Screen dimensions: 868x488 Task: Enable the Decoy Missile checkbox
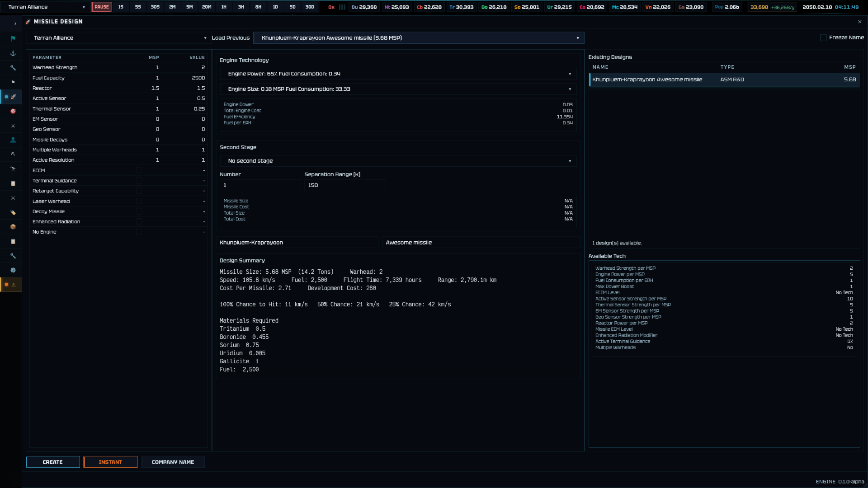(x=139, y=211)
